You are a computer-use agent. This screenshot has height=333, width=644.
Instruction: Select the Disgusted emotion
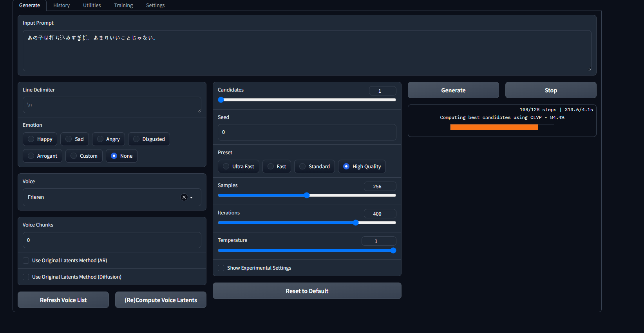(x=149, y=139)
